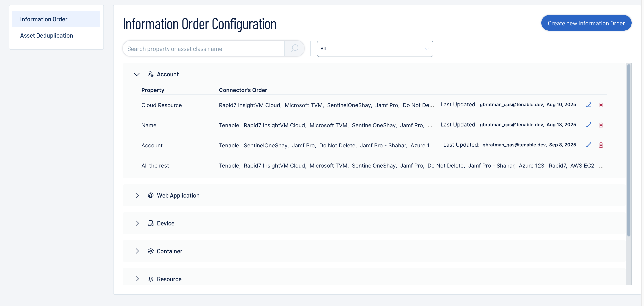The height and width of the screenshot is (306, 644).
Task: Expand the Container section
Action: [x=137, y=251]
